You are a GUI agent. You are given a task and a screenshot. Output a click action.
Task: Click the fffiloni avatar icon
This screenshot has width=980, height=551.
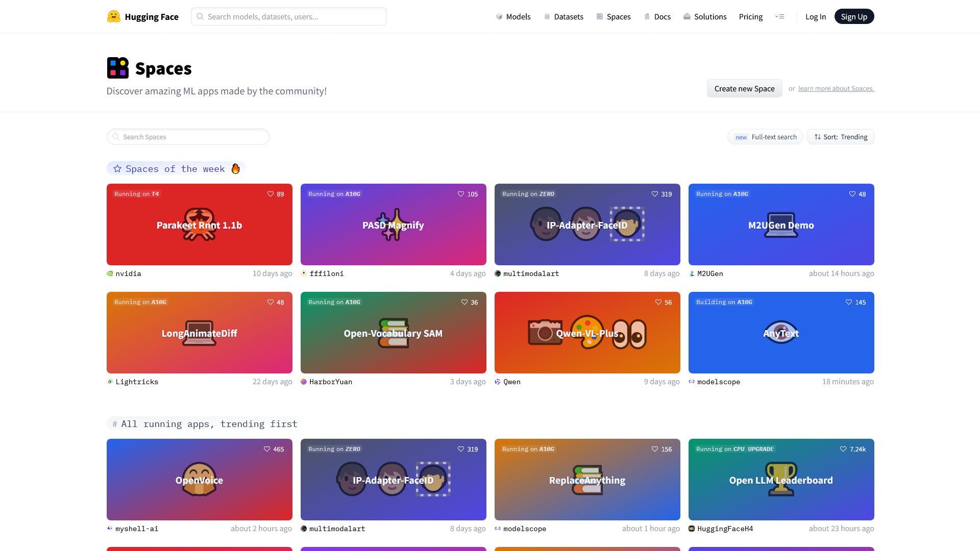(304, 273)
